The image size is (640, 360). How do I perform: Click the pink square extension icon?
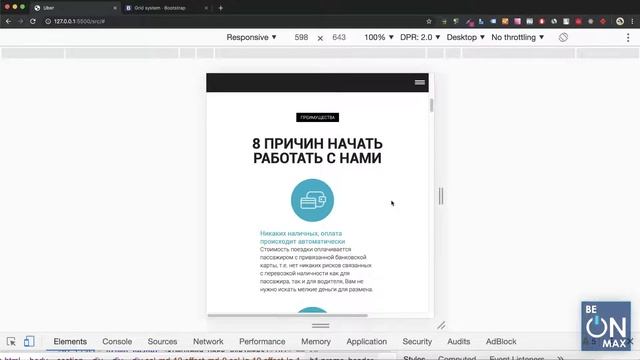coord(518,21)
